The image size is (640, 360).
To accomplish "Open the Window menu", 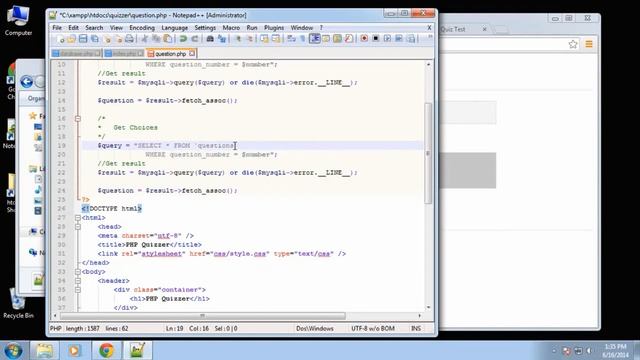I will [x=302, y=28].
